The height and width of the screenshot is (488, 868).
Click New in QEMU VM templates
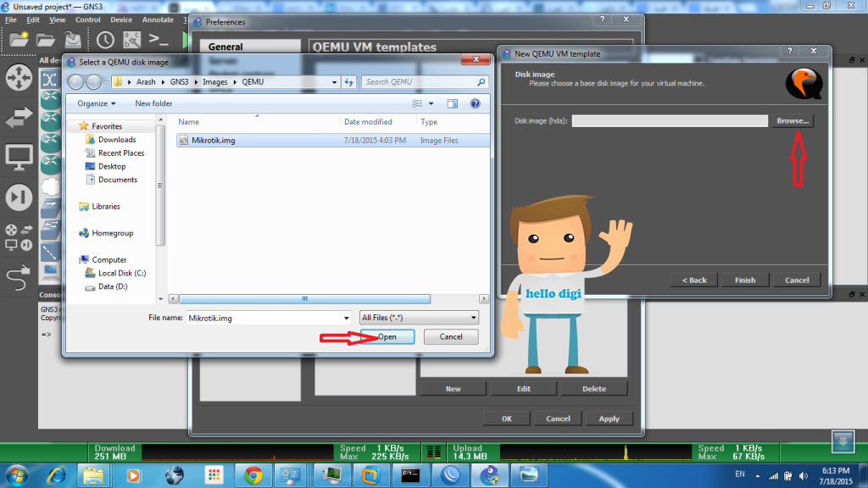[x=453, y=388]
